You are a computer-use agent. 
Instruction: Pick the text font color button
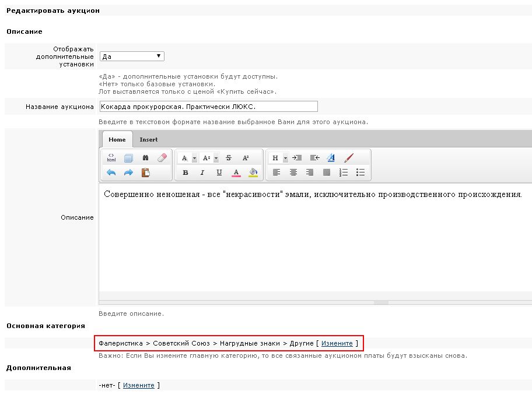(236, 172)
